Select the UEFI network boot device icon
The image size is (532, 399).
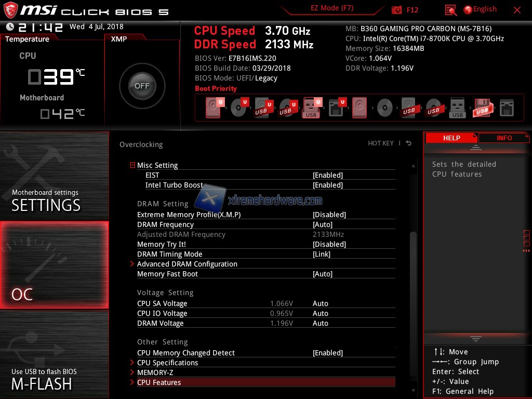(x=337, y=108)
